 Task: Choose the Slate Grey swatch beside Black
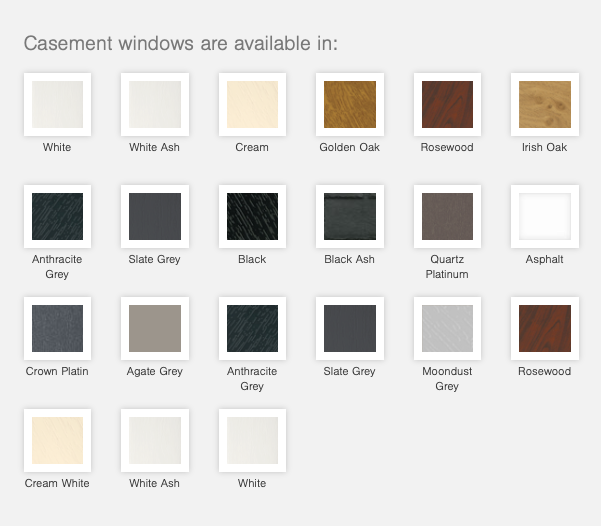155,216
